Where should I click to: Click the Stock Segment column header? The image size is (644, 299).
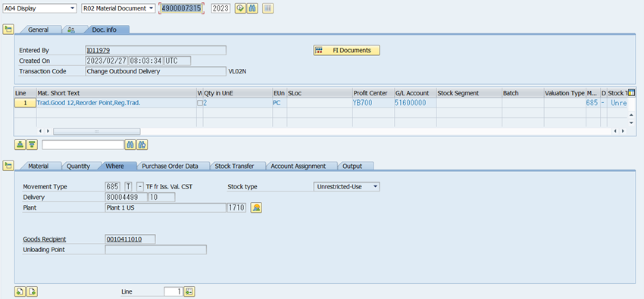469,93
